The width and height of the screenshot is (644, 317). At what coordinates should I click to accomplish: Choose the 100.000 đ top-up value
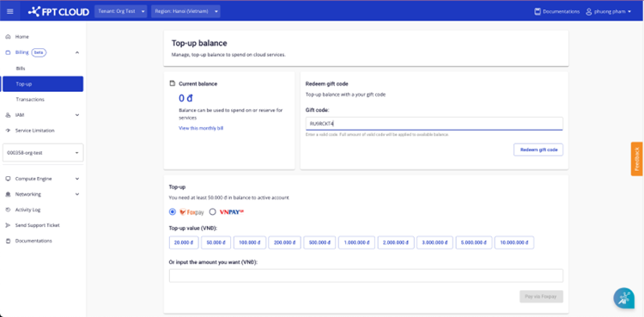[250, 242]
